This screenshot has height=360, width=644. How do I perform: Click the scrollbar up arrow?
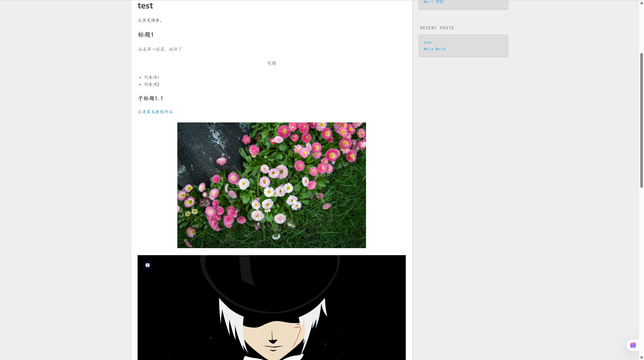coord(641,3)
